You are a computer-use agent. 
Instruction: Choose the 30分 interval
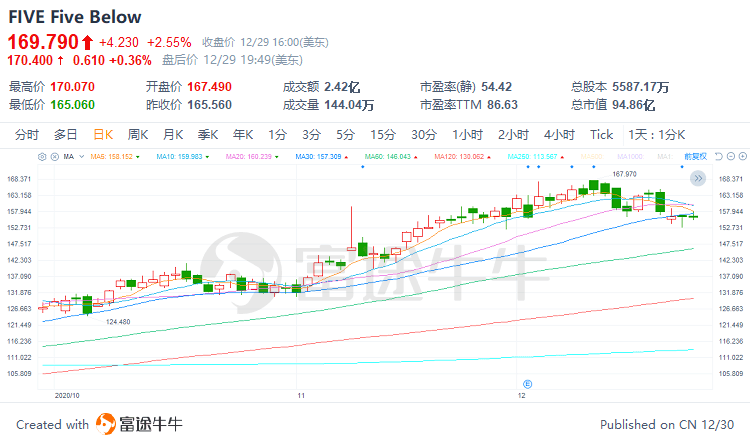point(424,135)
